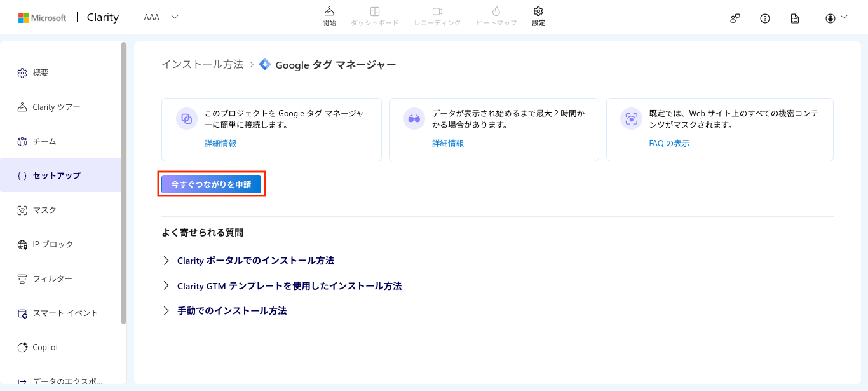Viewport: 868px width, 391px height.
Task: Open the help question mark icon
Action: (765, 18)
